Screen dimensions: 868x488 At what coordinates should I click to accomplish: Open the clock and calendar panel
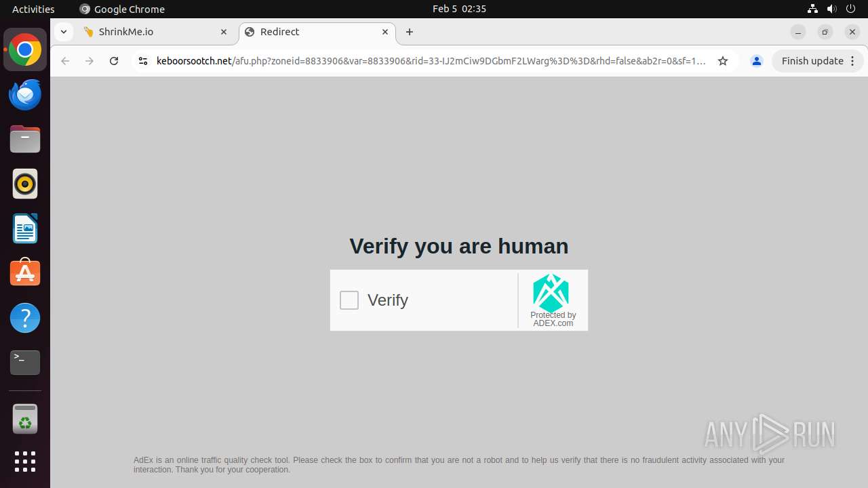tap(459, 9)
